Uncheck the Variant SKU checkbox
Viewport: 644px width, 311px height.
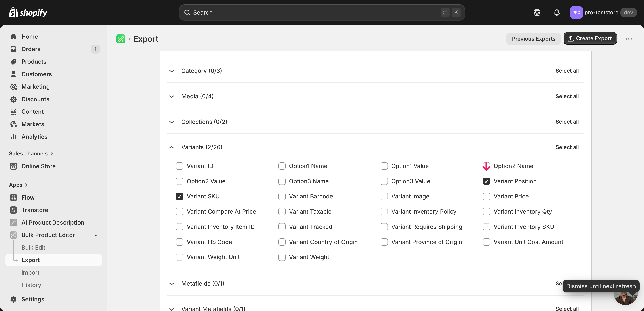click(x=180, y=196)
